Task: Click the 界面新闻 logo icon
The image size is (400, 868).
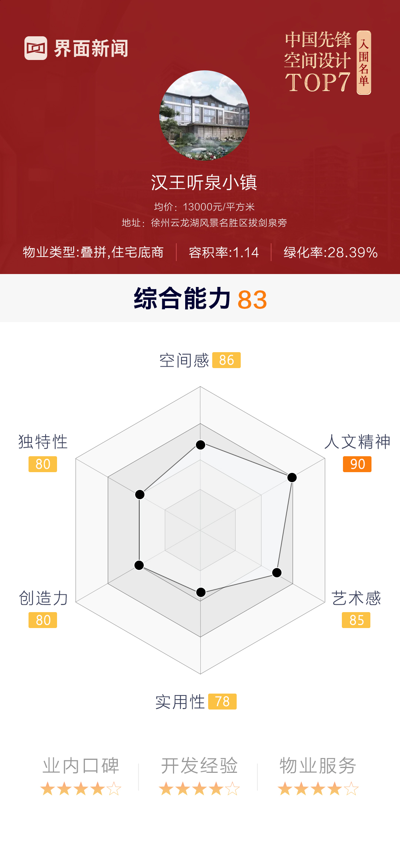Action: click(x=36, y=48)
